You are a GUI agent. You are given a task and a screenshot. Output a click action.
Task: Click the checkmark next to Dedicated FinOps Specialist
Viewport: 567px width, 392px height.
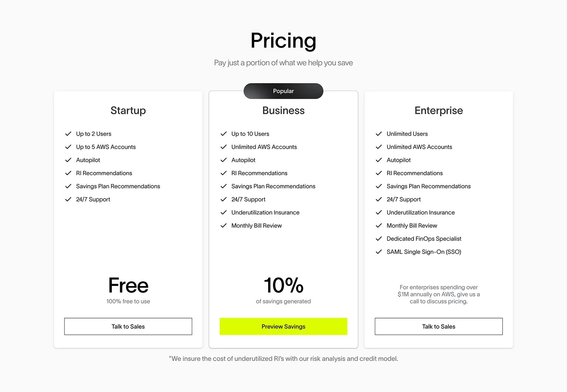379,238
